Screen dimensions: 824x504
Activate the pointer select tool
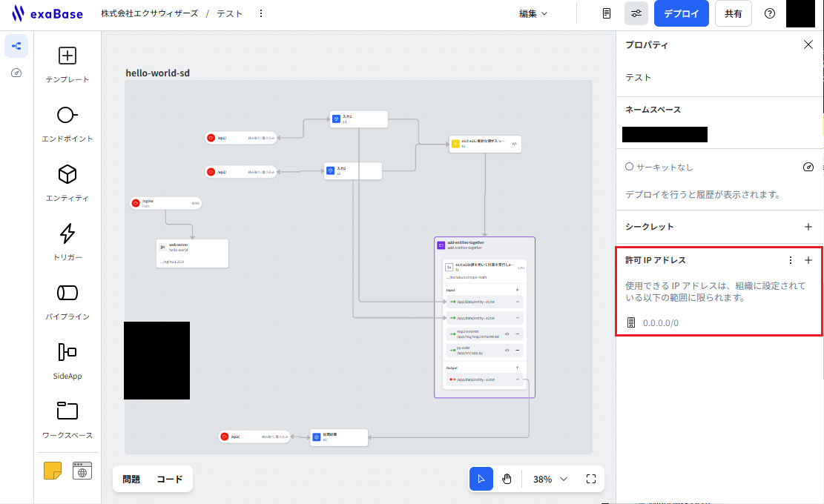tap(481, 479)
